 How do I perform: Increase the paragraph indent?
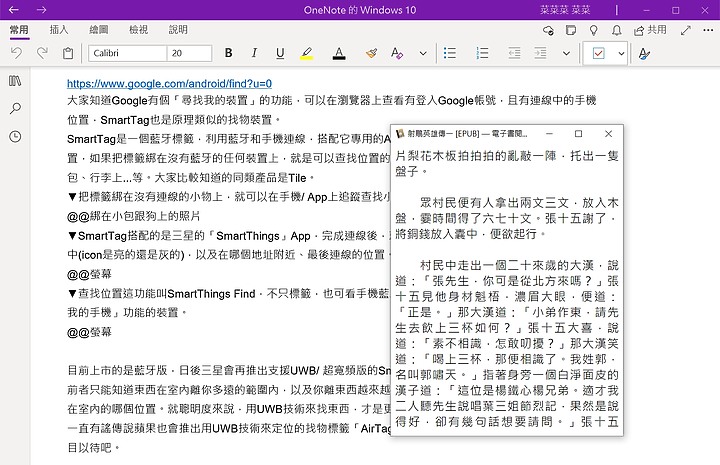point(540,53)
